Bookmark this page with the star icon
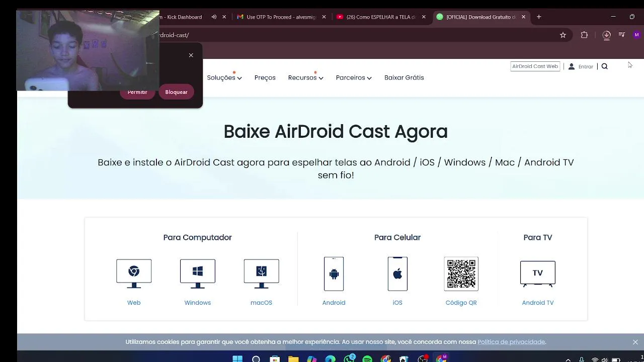The image size is (644, 362). pos(563,35)
